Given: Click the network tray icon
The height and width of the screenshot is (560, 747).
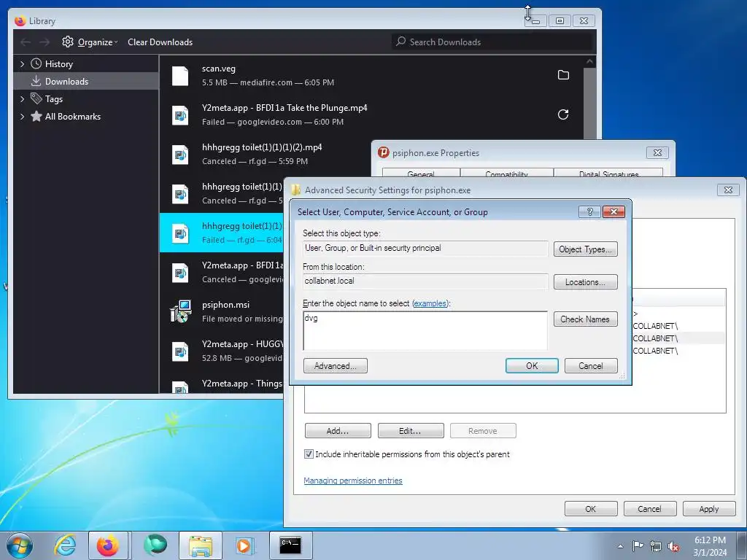Looking at the screenshot, I should pyautogui.click(x=656, y=546).
